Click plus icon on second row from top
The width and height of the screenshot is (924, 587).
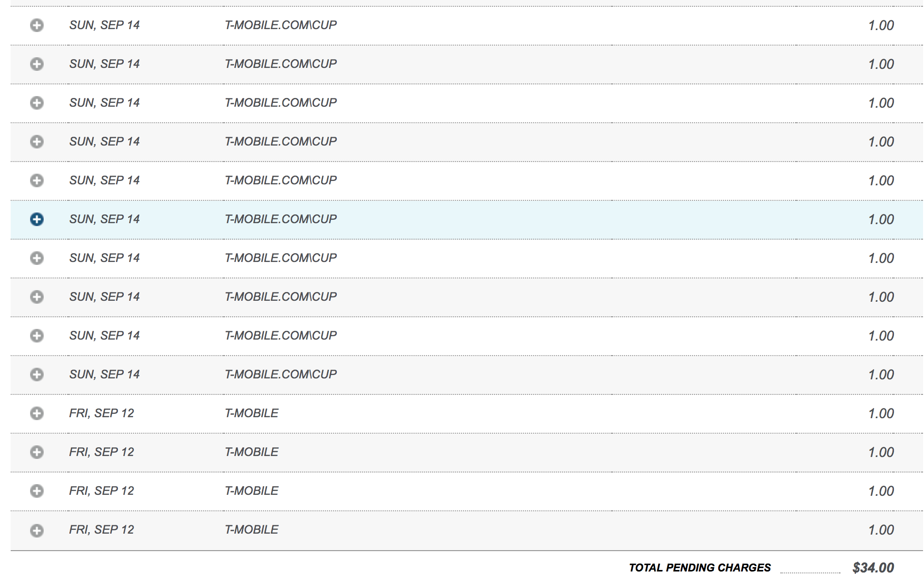37,64
